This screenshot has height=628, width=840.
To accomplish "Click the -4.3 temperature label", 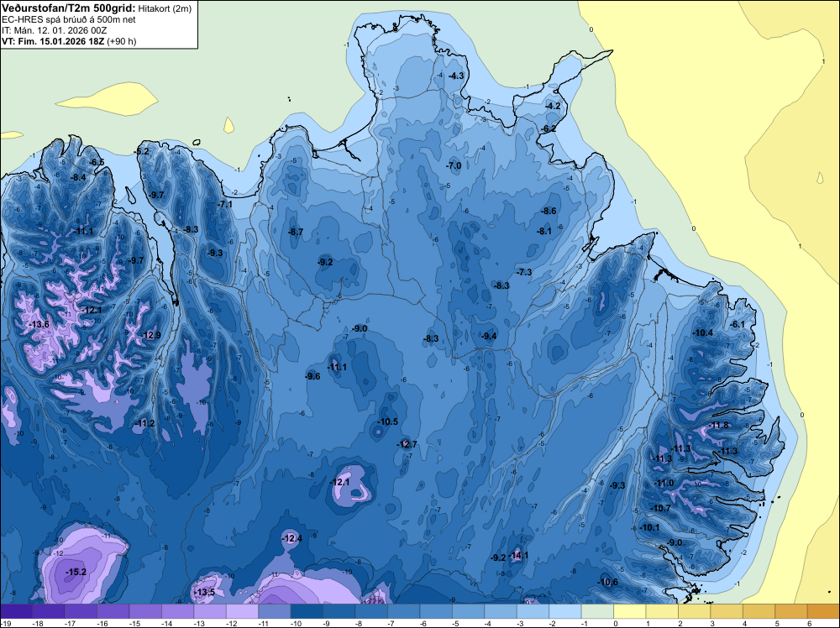I will [x=456, y=76].
